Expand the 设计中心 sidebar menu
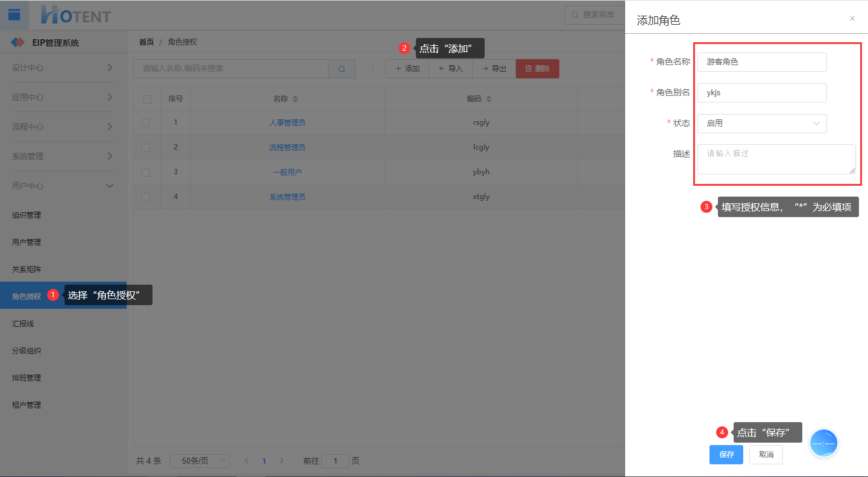The image size is (868, 477). 63,68
